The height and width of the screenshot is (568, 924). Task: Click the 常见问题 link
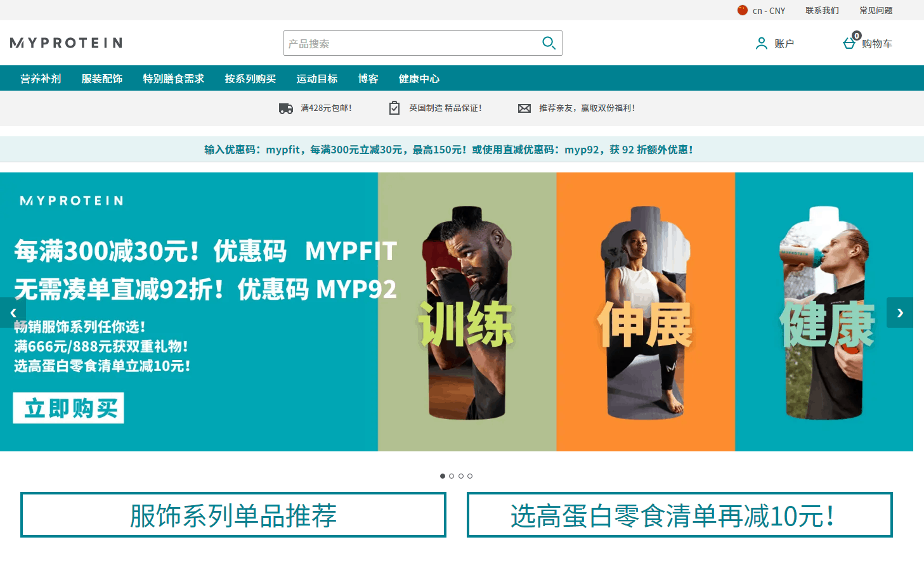click(x=876, y=10)
